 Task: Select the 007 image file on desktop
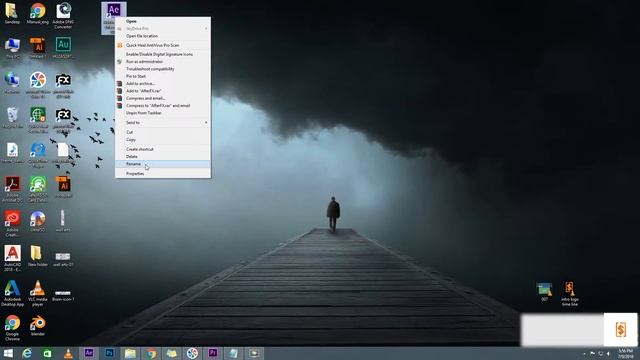coord(544,292)
